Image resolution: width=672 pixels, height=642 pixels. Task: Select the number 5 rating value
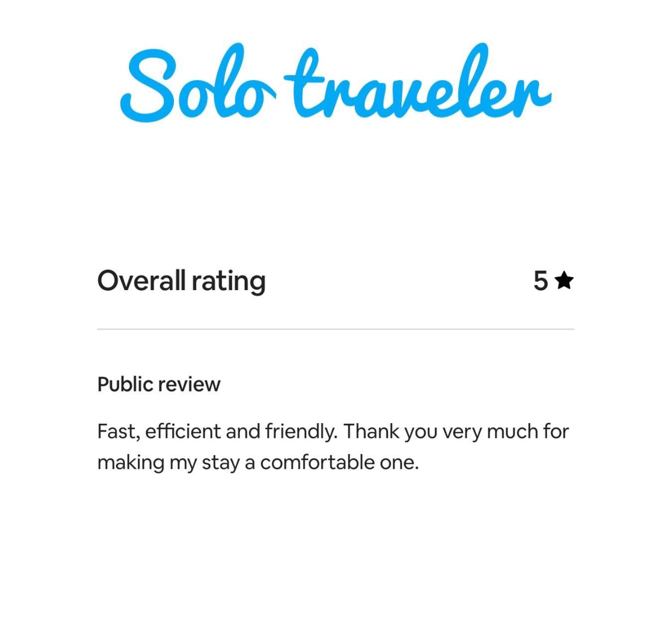[540, 281]
